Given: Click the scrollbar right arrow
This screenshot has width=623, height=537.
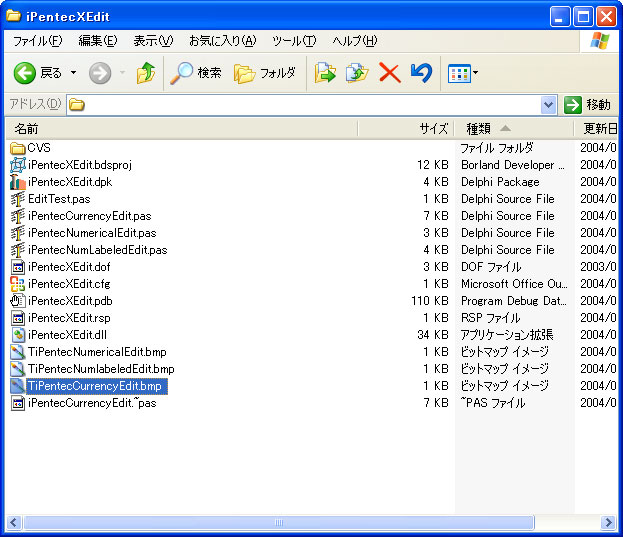Looking at the screenshot, I should tap(608, 522).
